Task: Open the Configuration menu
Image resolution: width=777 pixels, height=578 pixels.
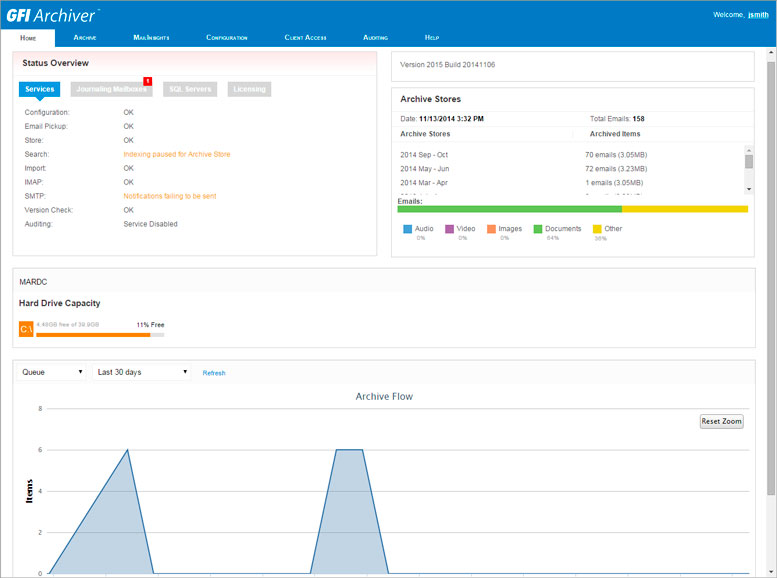Action: (x=227, y=37)
